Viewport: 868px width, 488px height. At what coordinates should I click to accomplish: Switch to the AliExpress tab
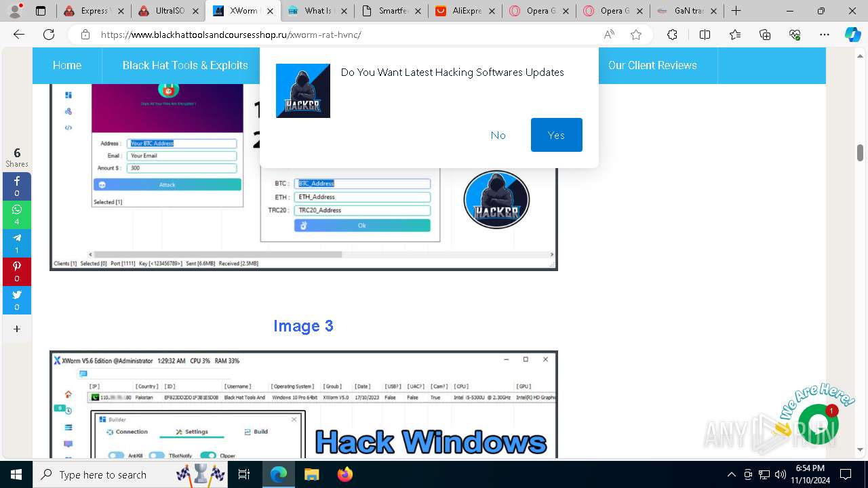pyautogui.click(x=466, y=11)
